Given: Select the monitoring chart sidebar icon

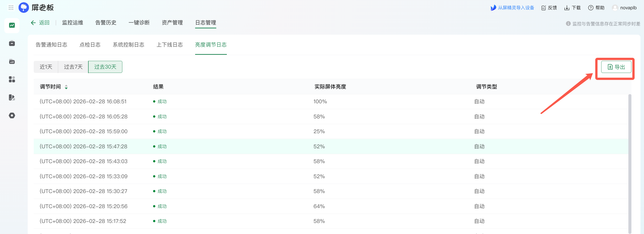Looking at the screenshot, I should [x=12, y=25].
